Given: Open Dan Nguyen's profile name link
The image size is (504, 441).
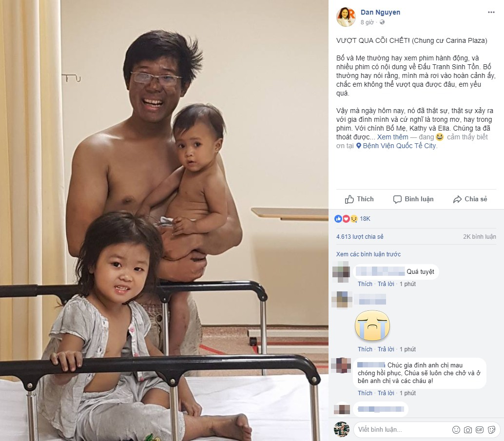Looking at the screenshot, I should pos(380,12).
